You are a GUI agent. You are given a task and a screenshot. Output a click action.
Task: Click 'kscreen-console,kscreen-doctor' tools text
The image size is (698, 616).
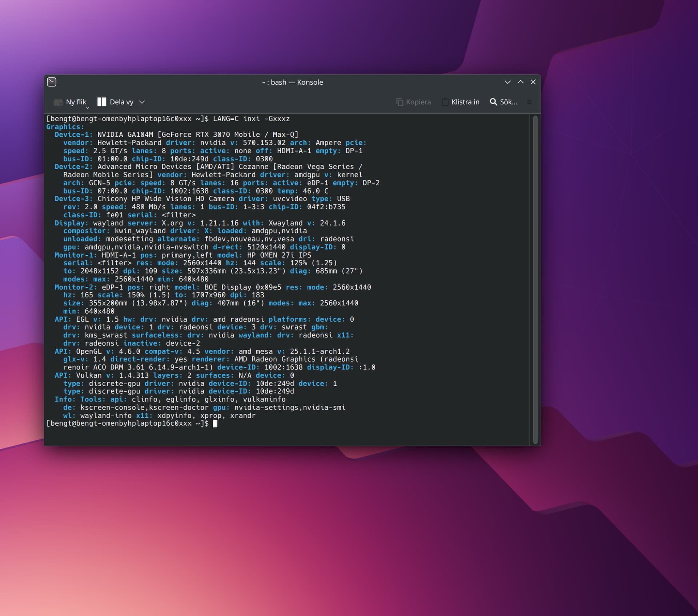[144, 408]
